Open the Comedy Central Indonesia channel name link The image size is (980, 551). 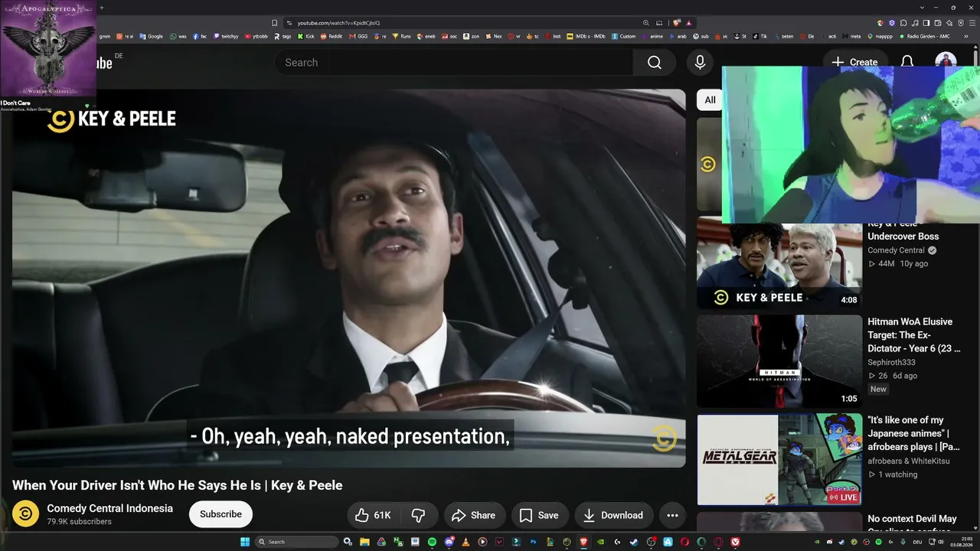tap(109, 508)
